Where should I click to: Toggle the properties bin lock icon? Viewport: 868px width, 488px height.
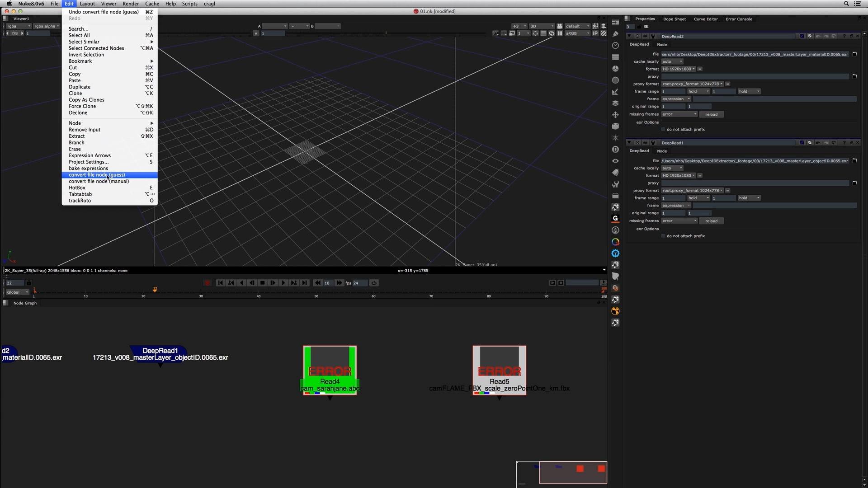coord(638,27)
